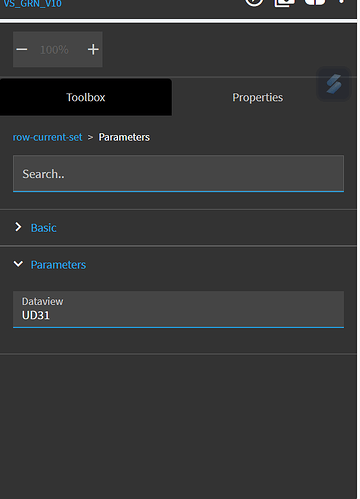Click the Parameters section heading label
360x499 pixels.
click(58, 265)
